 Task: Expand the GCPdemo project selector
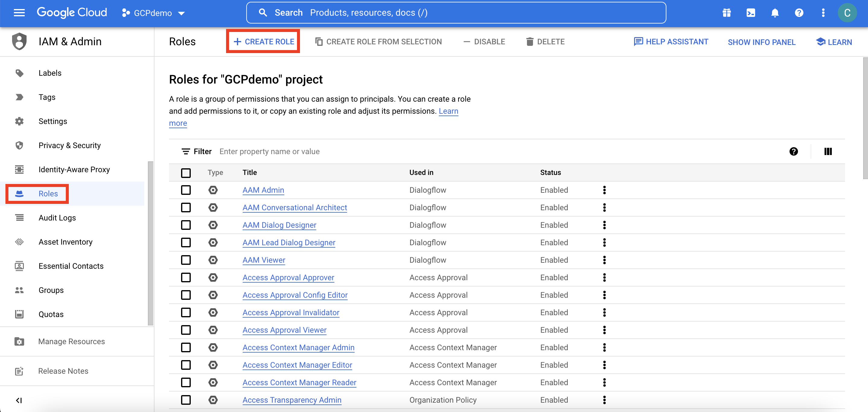182,13
